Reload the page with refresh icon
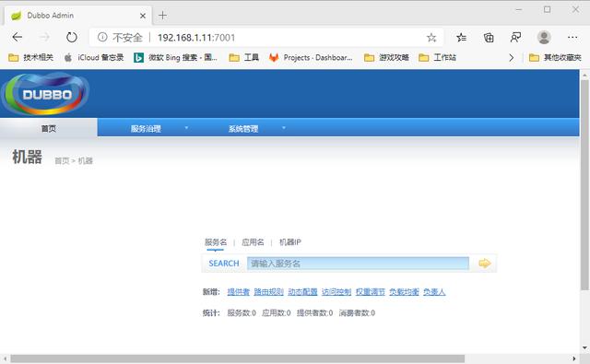This screenshot has height=364, width=590. tap(72, 37)
